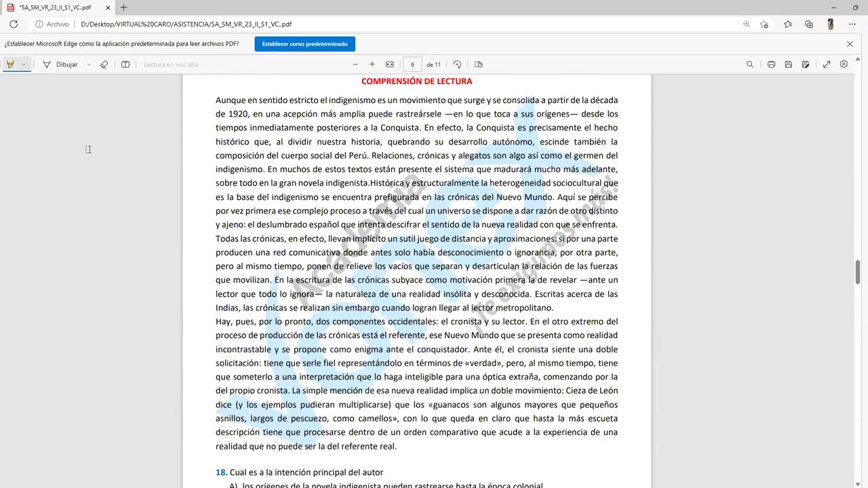Open page view layout options
Screen dimensions: 868x488
tap(479, 64)
